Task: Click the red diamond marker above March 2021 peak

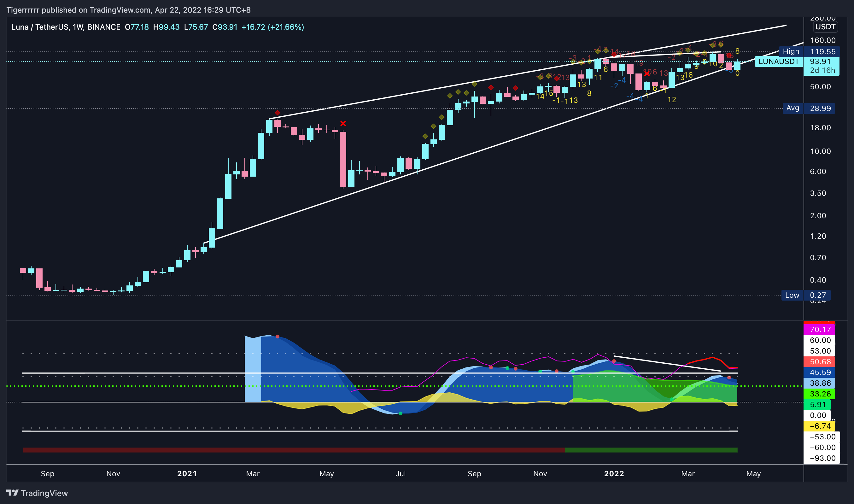Action: click(x=278, y=113)
